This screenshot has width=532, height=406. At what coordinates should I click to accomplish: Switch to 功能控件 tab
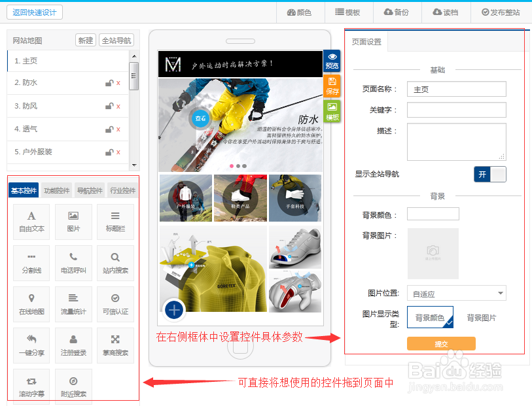tap(57, 190)
